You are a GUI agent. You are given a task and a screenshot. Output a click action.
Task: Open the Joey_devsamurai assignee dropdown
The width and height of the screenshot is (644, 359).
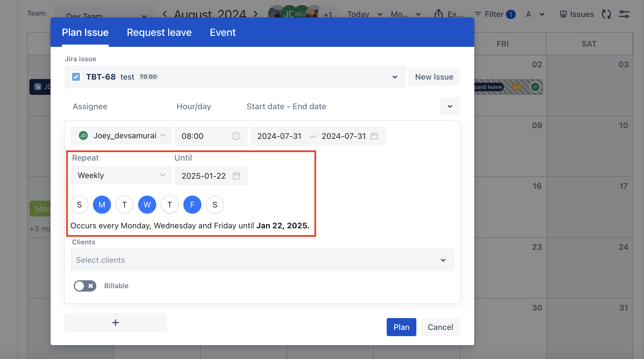(x=121, y=136)
